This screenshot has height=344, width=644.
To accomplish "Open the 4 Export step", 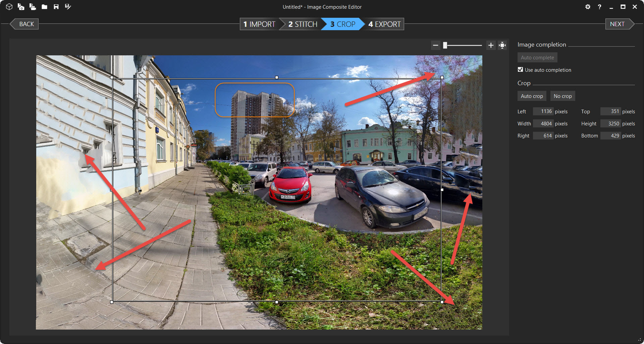I will tap(384, 24).
